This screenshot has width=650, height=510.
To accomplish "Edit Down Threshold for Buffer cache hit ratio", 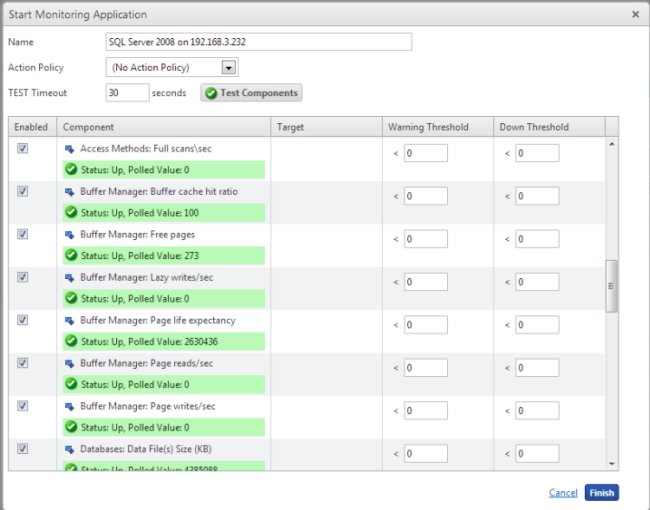I will click(x=537, y=196).
